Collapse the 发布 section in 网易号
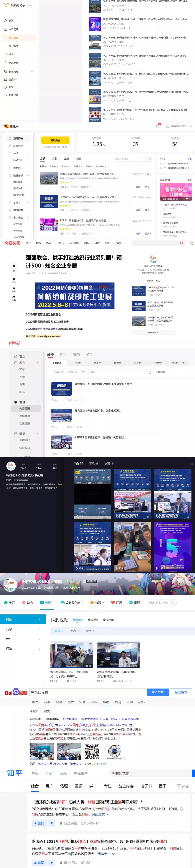 pos(37,363)
